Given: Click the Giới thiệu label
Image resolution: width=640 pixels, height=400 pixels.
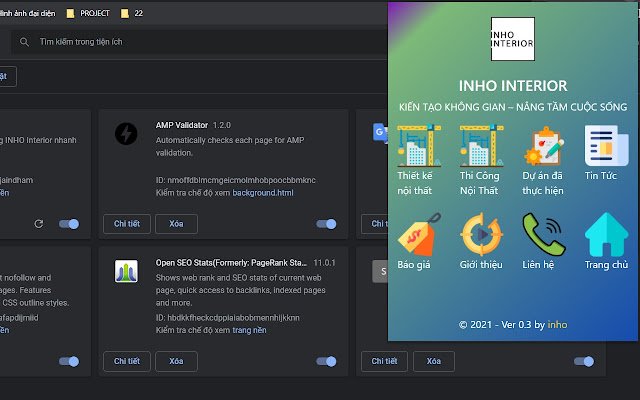Looking at the screenshot, I should pos(481,264).
